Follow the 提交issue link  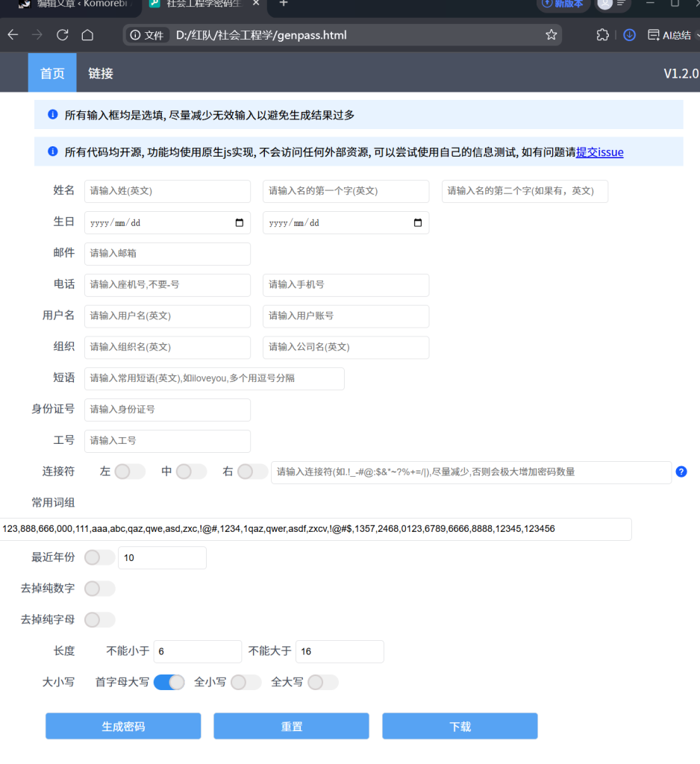tap(599, 152)
